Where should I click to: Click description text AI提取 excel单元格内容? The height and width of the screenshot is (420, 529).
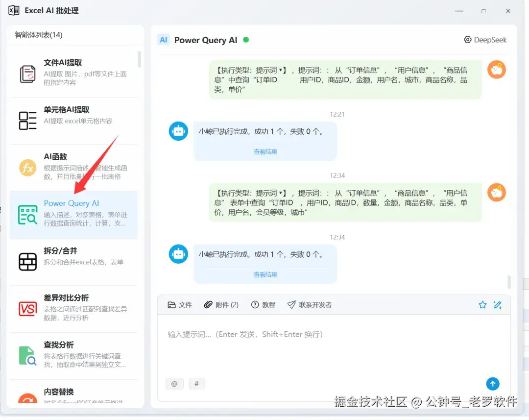click(x=78, y=121)
